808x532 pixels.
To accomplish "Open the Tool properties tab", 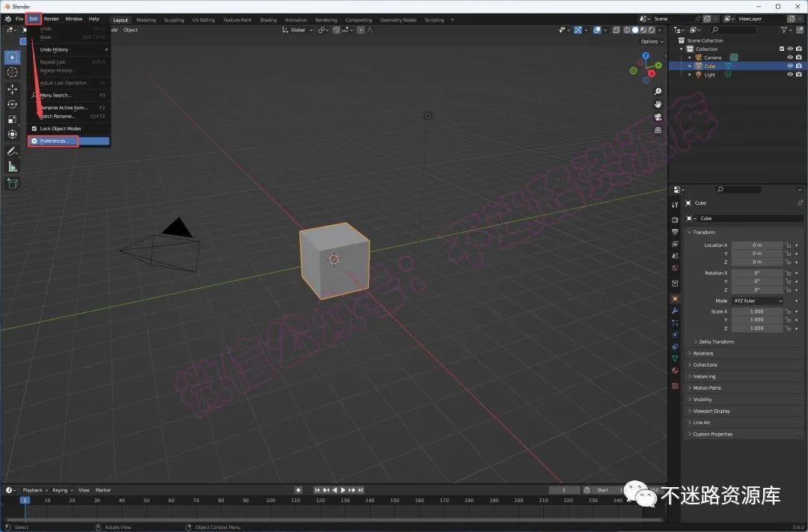I will click(675, 205).
